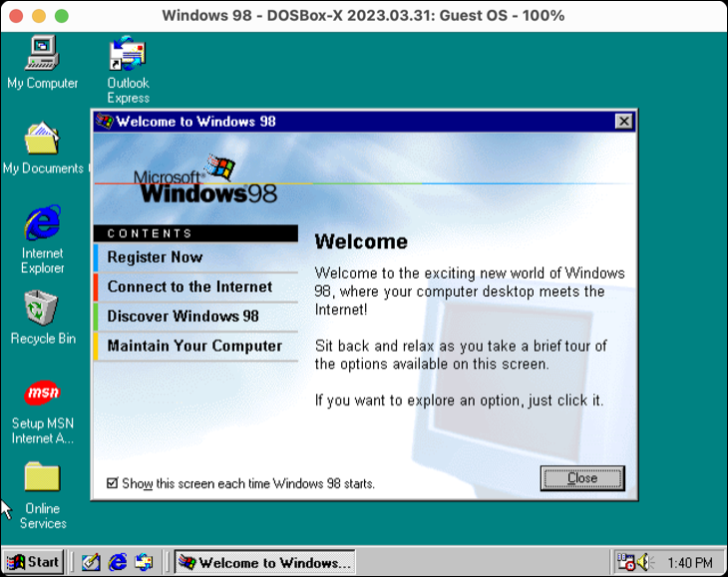Click the Start button
Viewport: 728px width, 577px height.
[x=34, y=562]
